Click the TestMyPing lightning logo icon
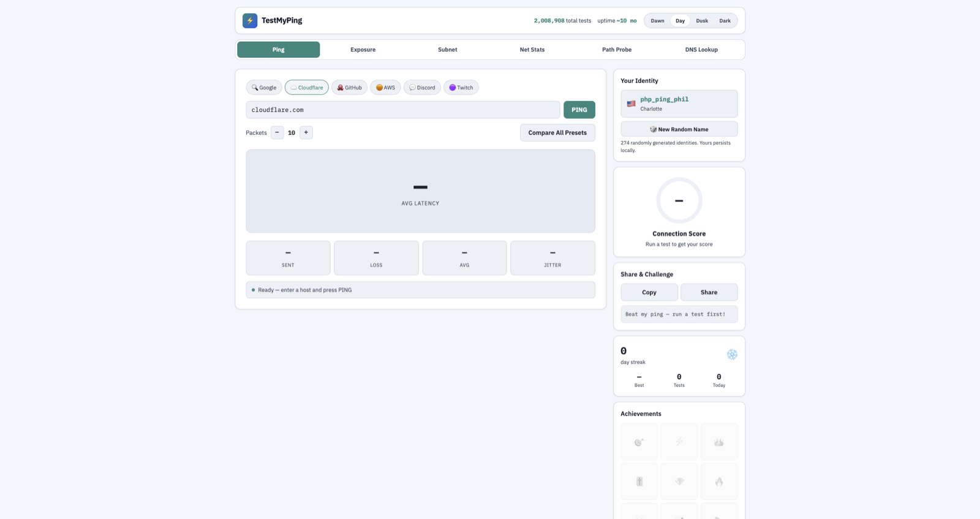Screen dimensions: 980x519 tap(250, 21)
